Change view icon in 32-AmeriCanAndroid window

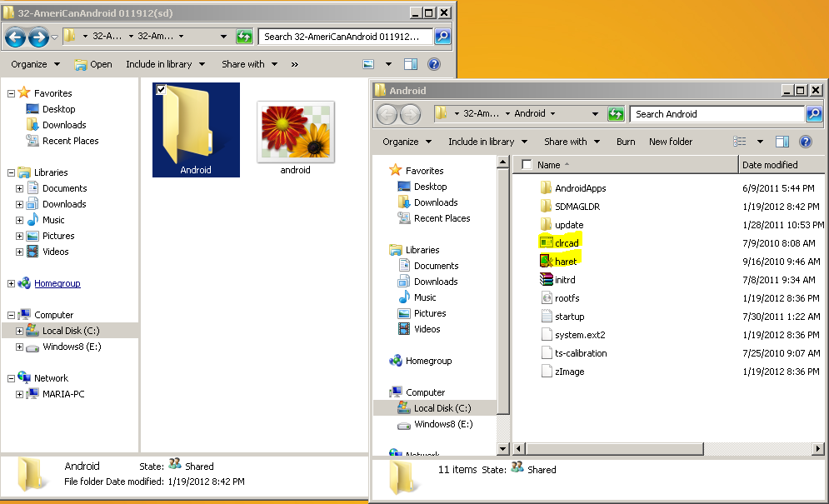368,64
